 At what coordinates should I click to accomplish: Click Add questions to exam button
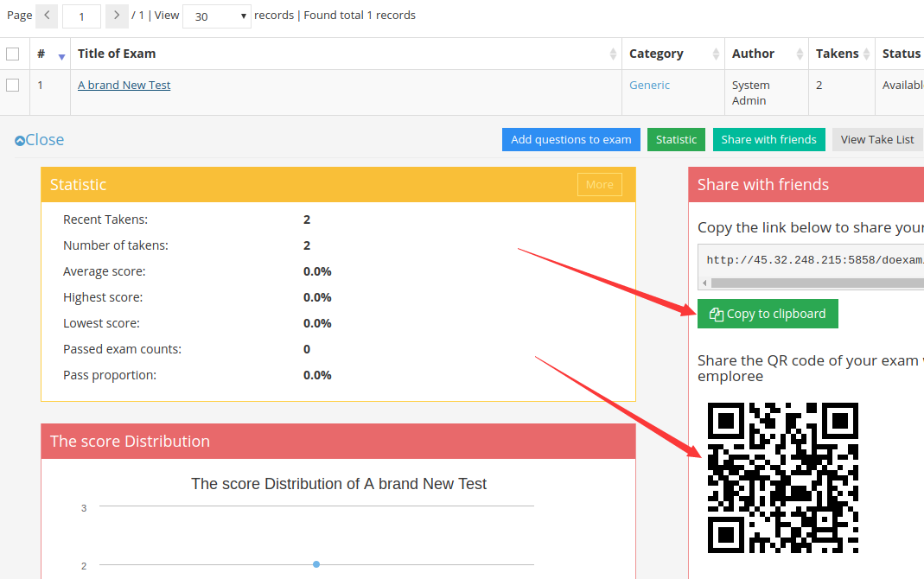(x=571, y=140)
